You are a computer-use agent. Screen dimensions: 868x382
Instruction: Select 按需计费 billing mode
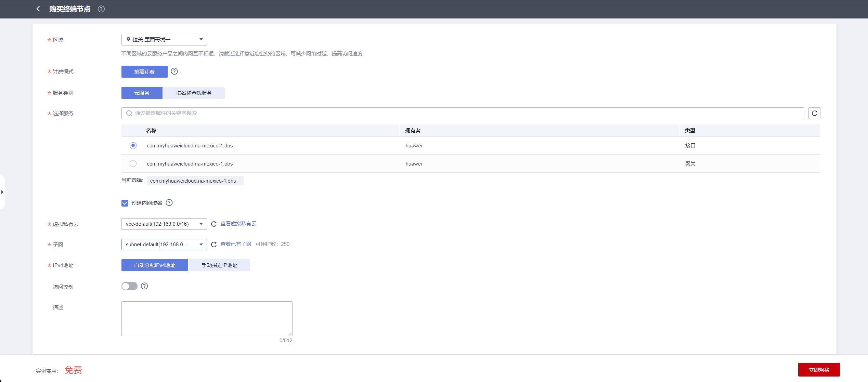pos(144,71)
